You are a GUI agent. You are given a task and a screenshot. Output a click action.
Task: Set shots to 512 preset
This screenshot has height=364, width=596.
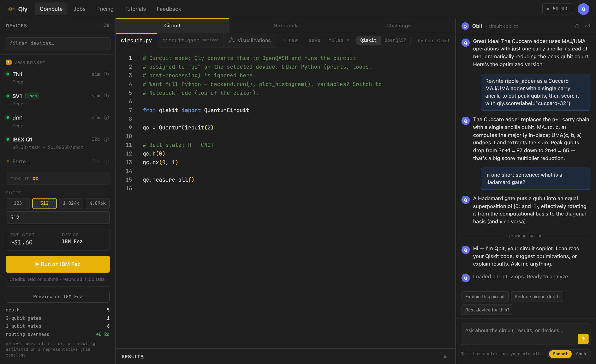[44, 203]
